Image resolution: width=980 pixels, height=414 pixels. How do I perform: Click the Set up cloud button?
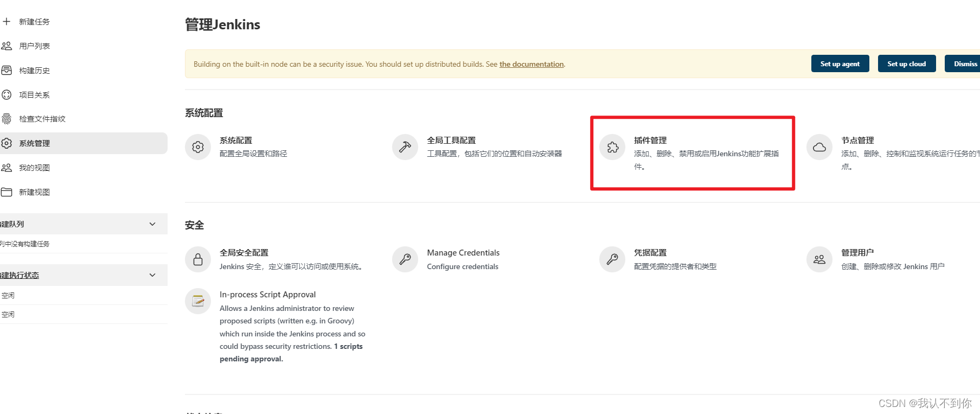(x=907, y=63)
